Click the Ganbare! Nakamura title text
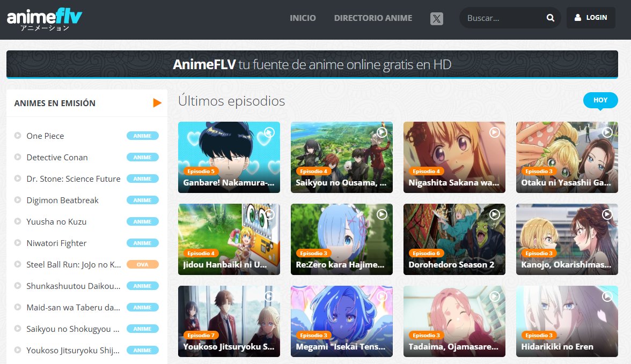This screenshot has height=364, width=631. point(229,183)
